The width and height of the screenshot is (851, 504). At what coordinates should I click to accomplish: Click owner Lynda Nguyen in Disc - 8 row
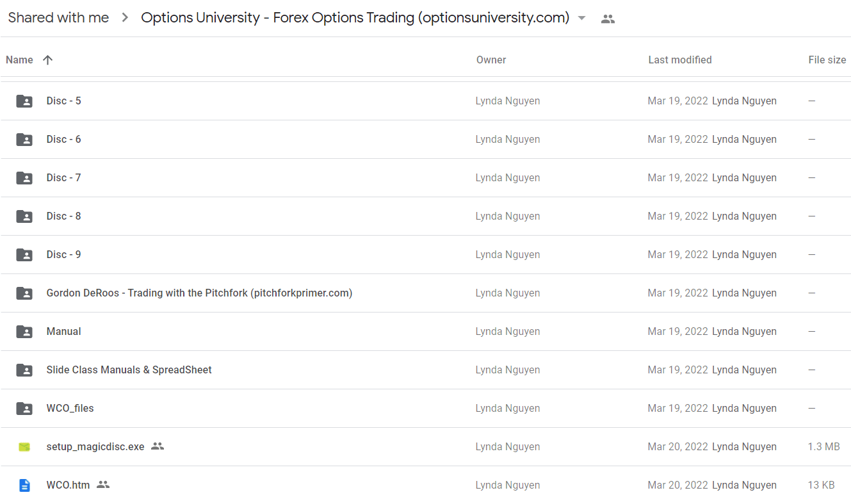point(508,216)
